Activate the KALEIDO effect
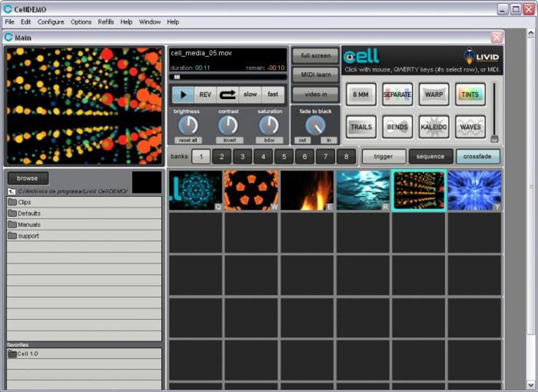The image size is (538, 392). tap(434, 127)
